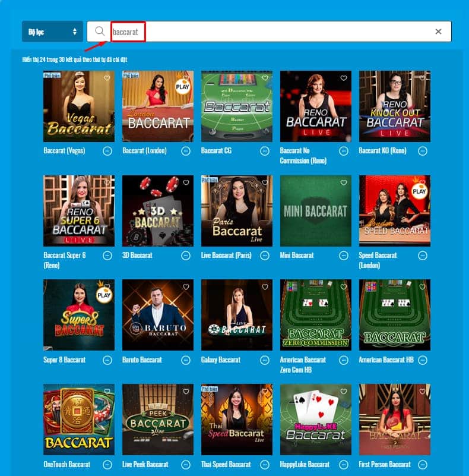469x476 pixels.
Task: Open the Reno Knock Out Baccarat thumbnail
Action: pyautogui.click(x=394, y=106)
